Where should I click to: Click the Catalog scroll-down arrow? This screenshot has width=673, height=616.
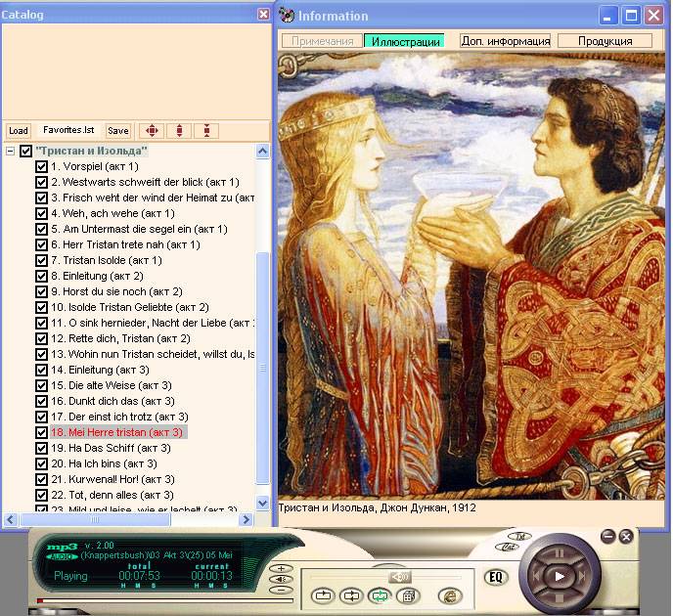point(262,503)
